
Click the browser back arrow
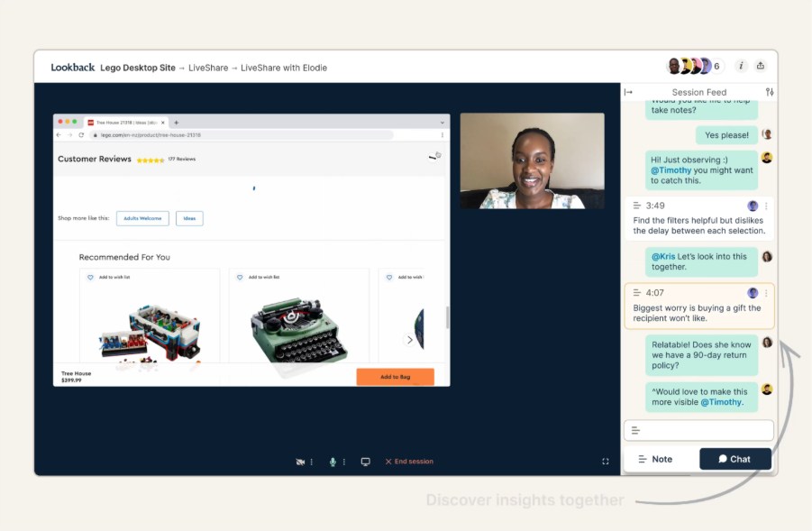[59, 135]
